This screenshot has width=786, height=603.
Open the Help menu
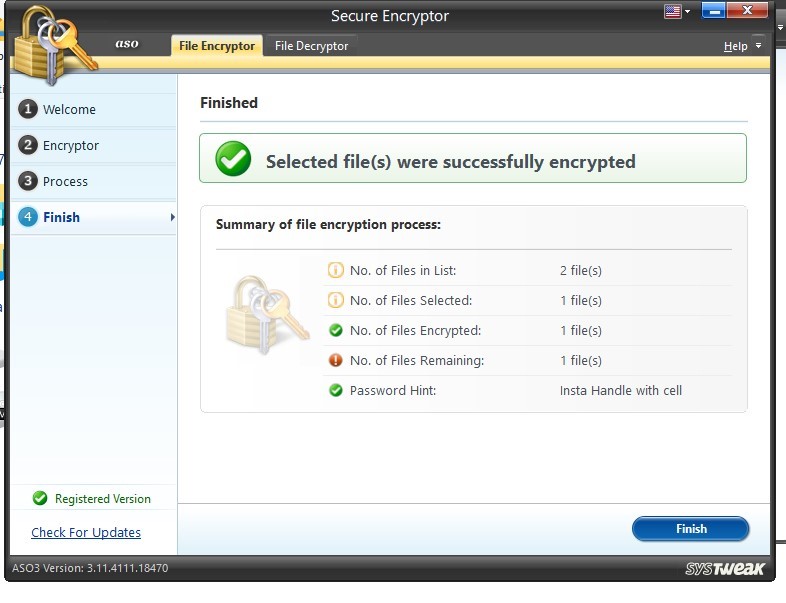[735, 46]
